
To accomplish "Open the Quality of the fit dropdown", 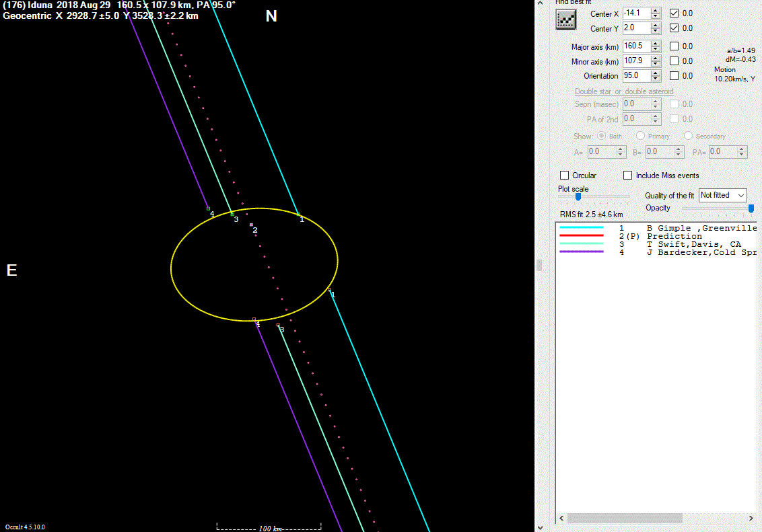I will click(x=723, y=195).
